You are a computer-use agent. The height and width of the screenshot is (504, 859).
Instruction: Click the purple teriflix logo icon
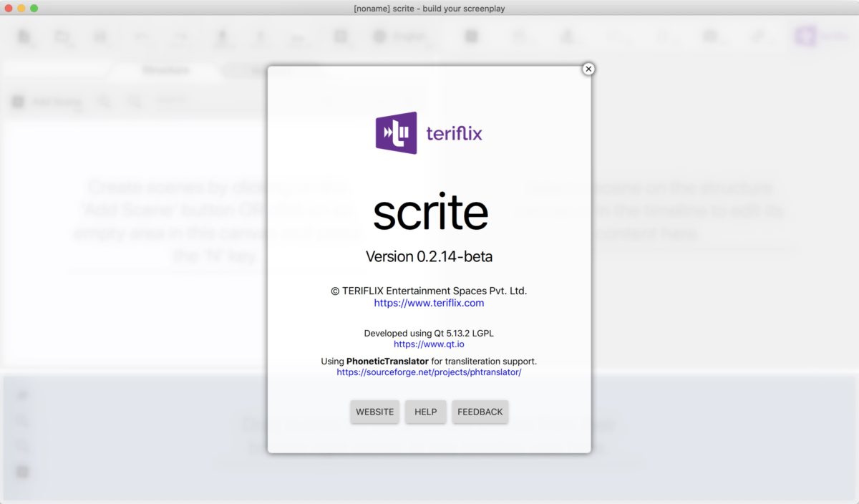[396, 132]
